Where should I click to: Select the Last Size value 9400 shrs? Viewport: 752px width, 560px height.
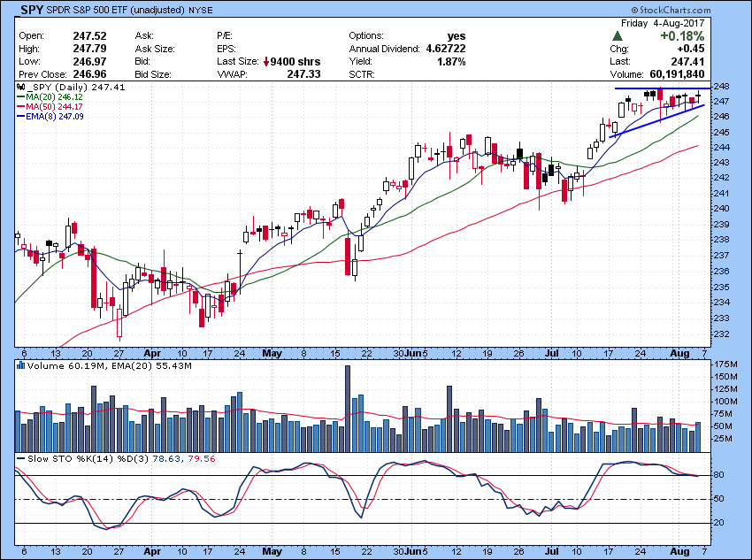pyautogui.click(x=295, y=62)
